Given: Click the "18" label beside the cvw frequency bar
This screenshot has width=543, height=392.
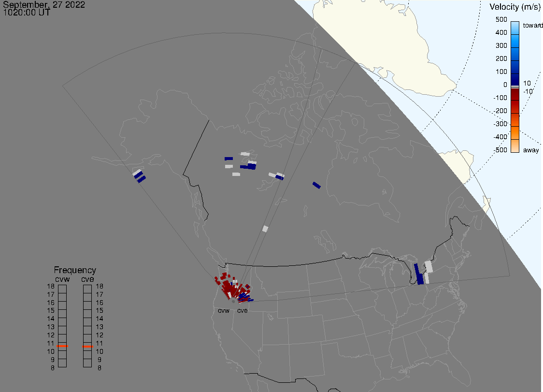Looking at the screenshot, I should point(51,286).
